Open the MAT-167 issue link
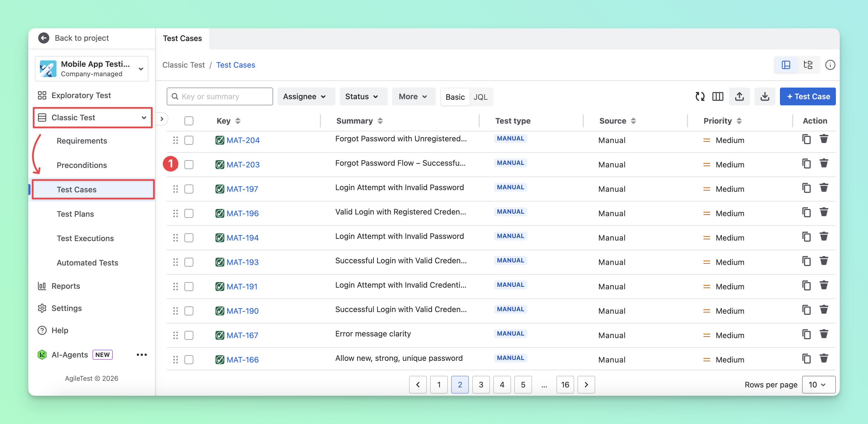The height and width of the screenshot is (424, 868). pyautogui.click(x=242, y=335)
